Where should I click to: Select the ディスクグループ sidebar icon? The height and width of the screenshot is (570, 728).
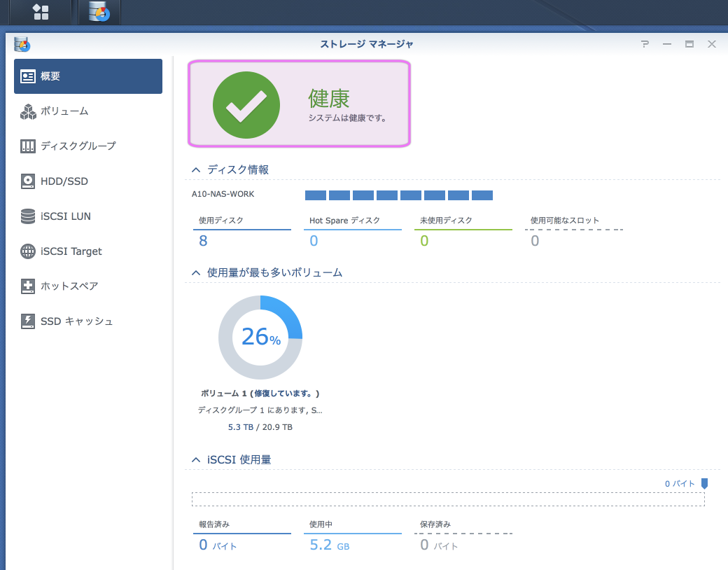point(28,146)
